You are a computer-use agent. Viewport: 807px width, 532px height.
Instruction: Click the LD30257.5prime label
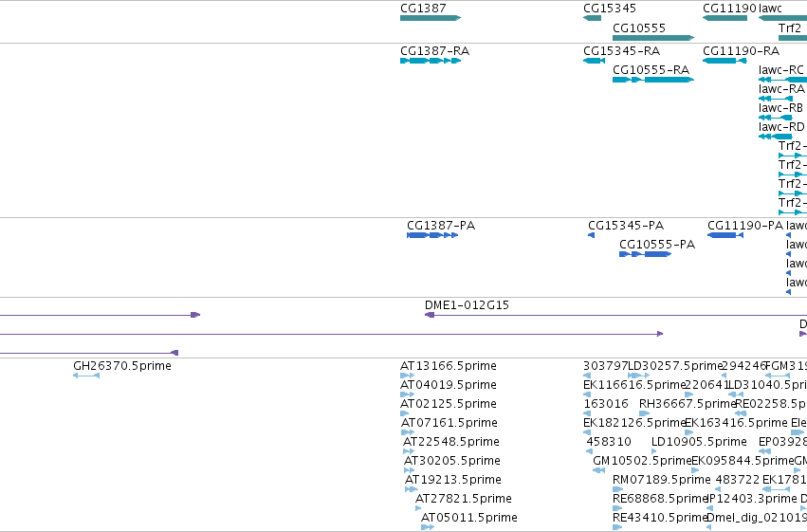676,366
